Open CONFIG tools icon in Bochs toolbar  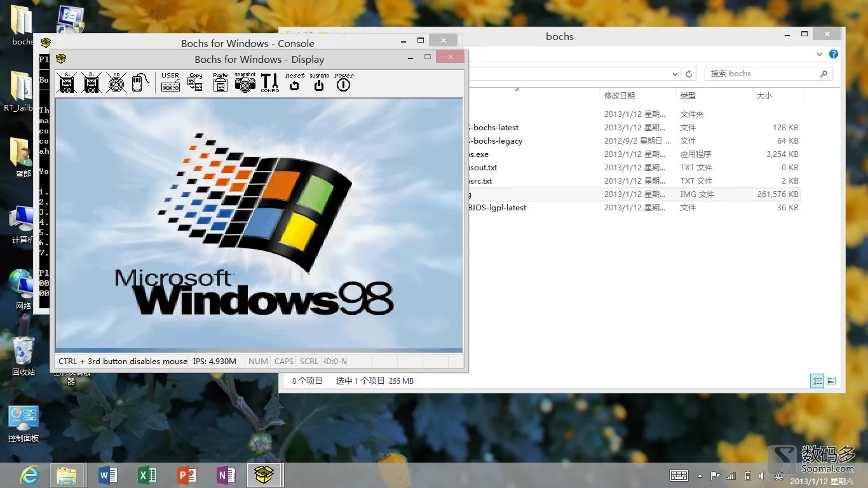click(269, 83)
